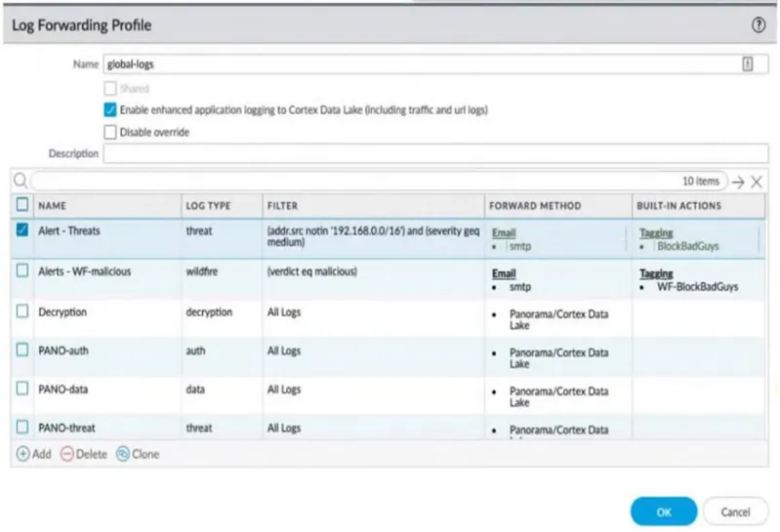Open the PANO-data entry
780x532 pixels.
63,389
